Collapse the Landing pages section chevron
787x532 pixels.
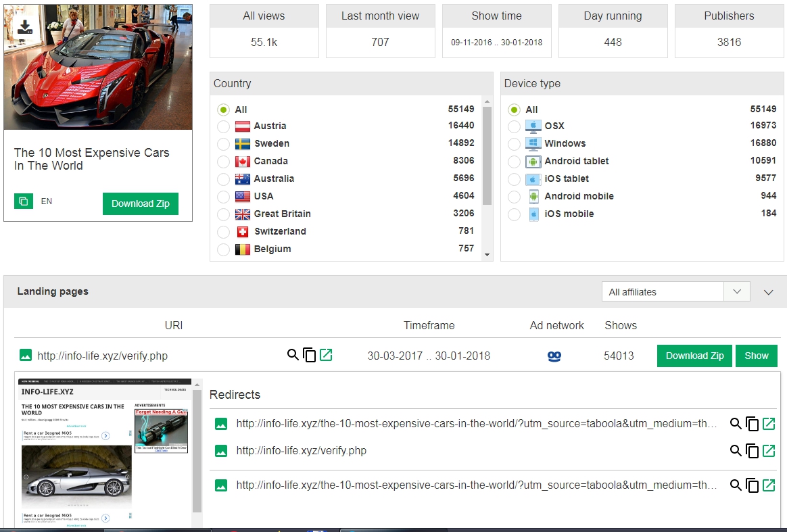pyautogui.click(x=769, y=292)
